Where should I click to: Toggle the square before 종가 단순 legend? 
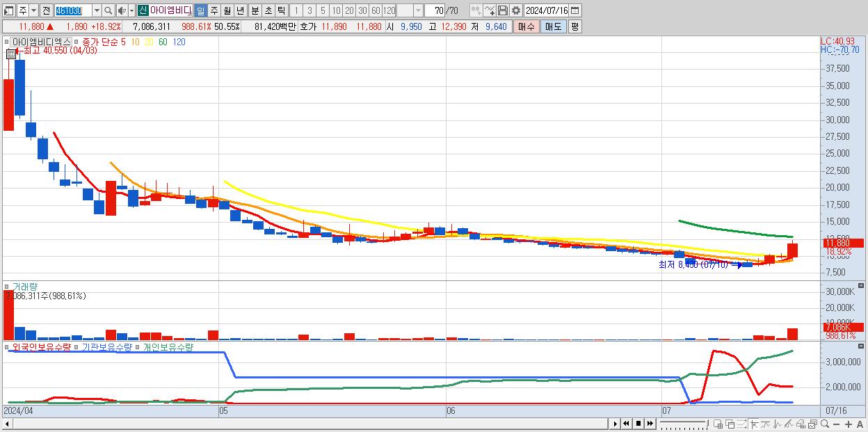coord(76,42)
